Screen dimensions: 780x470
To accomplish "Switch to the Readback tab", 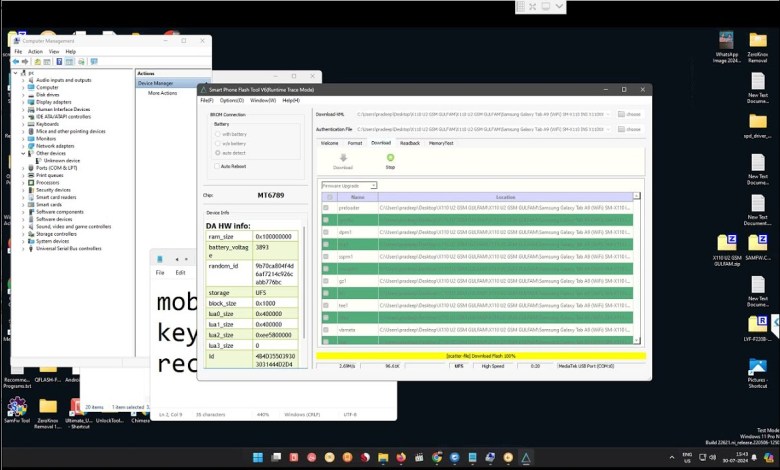I will click(410, 143).
